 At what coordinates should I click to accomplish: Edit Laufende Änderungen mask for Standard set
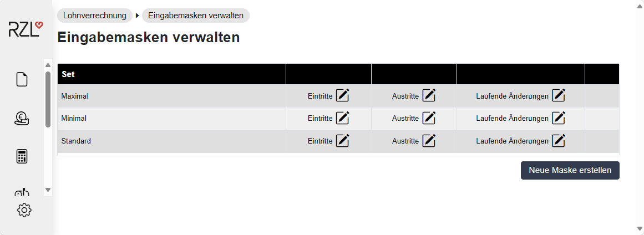tap(559, 141)
